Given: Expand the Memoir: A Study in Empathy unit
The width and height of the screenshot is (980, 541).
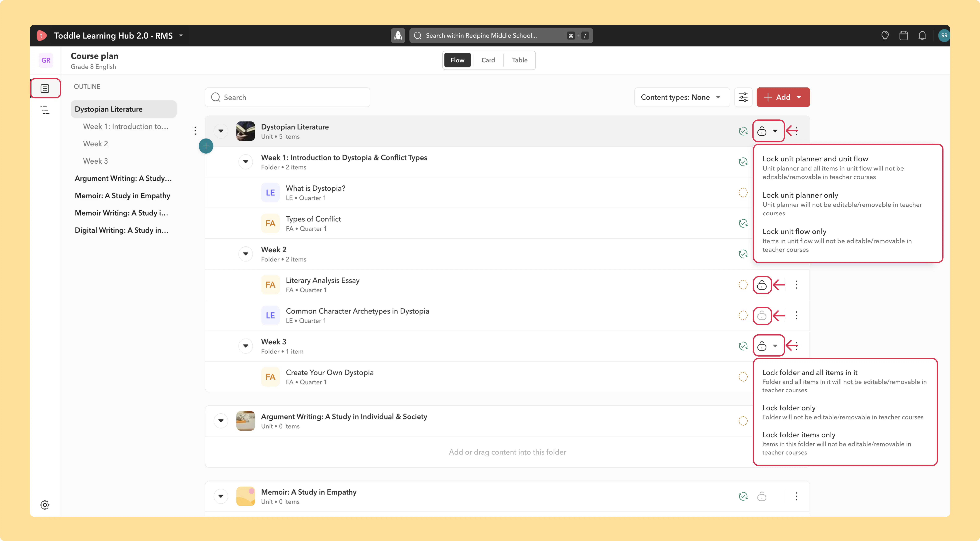Looking at the screenshot, I should (x=221, y=496).
